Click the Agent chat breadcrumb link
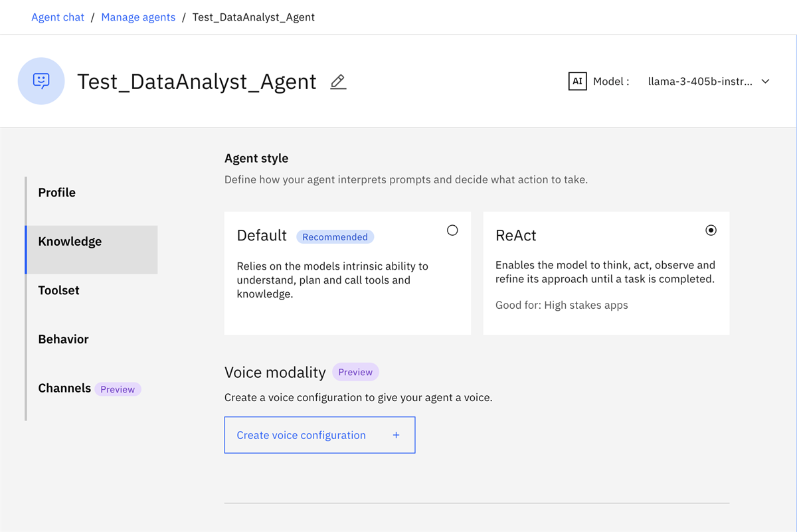The height and width of the screenshot is (532, 797). pyautogui.click(x=58, y=17)
